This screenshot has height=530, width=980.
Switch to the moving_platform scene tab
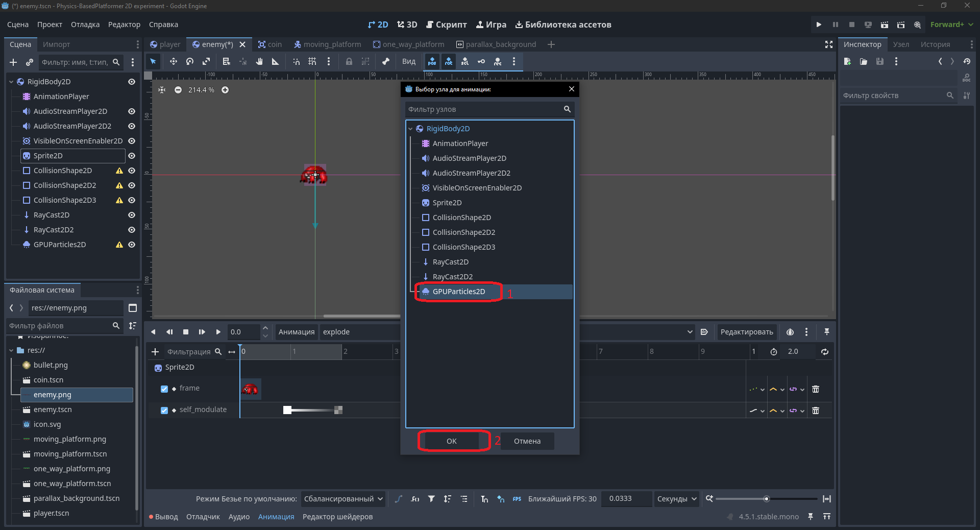point(327,44)
